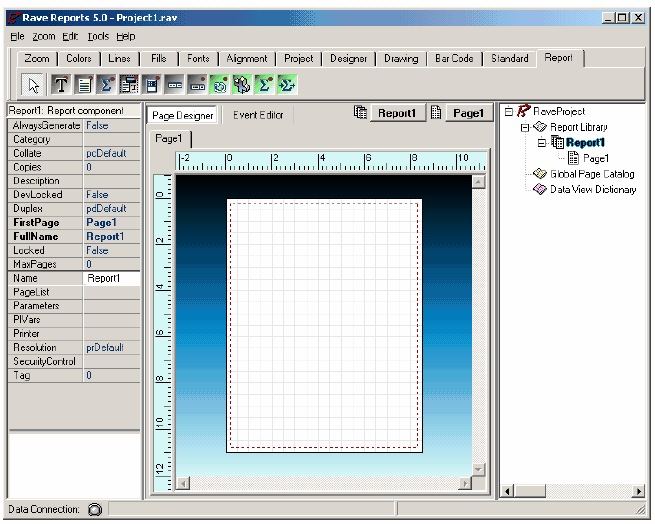Collapse the RaveProject tree node
Image resolution: width=655 pixels, height=524 pixels.
[x=509, y=112]
